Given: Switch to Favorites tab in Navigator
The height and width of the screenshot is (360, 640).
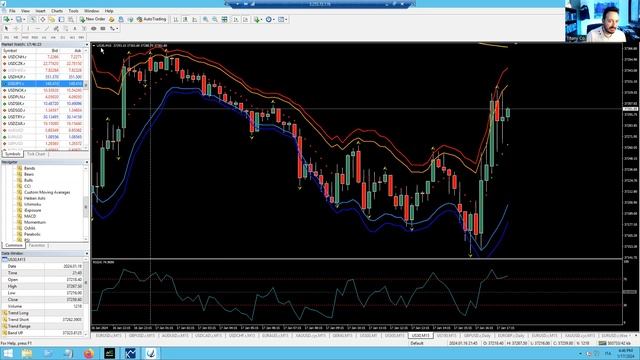Looking at the screenshot, I should click(37, 245).
